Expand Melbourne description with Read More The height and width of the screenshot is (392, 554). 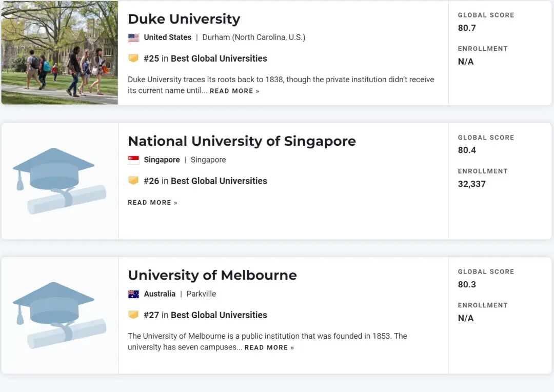coord(269,348)
